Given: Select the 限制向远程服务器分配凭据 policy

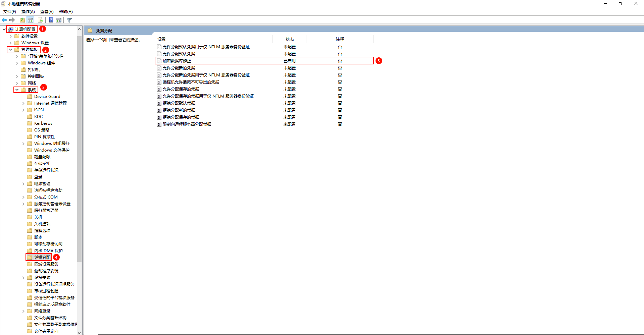Looking at the screenshot, I should (187, 124).
